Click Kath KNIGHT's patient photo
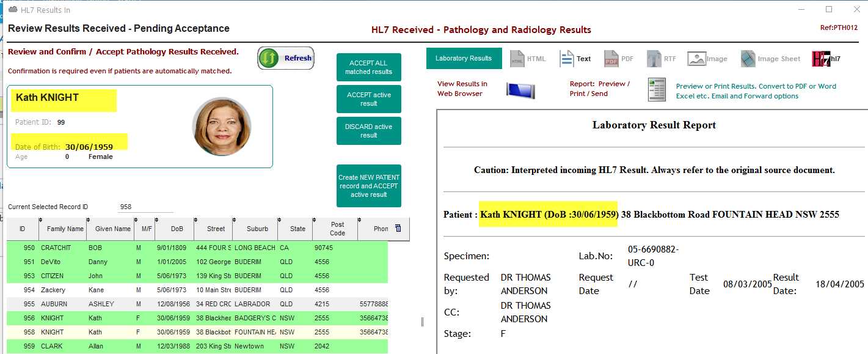This screenshot has height=354, width=868. point(221,127)
